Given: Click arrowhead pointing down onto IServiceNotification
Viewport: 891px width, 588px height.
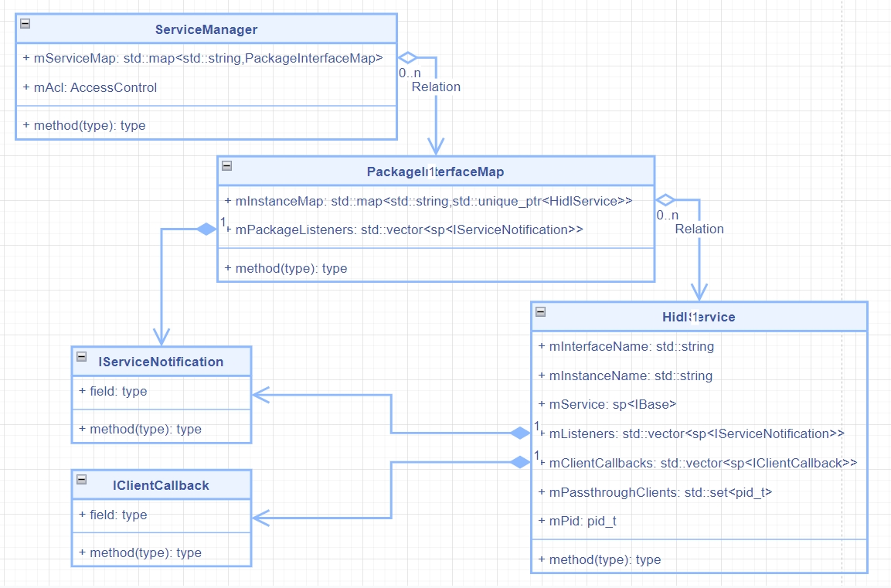Looking at the screenshot, I should pyautogui.click(x=161, y=337).
